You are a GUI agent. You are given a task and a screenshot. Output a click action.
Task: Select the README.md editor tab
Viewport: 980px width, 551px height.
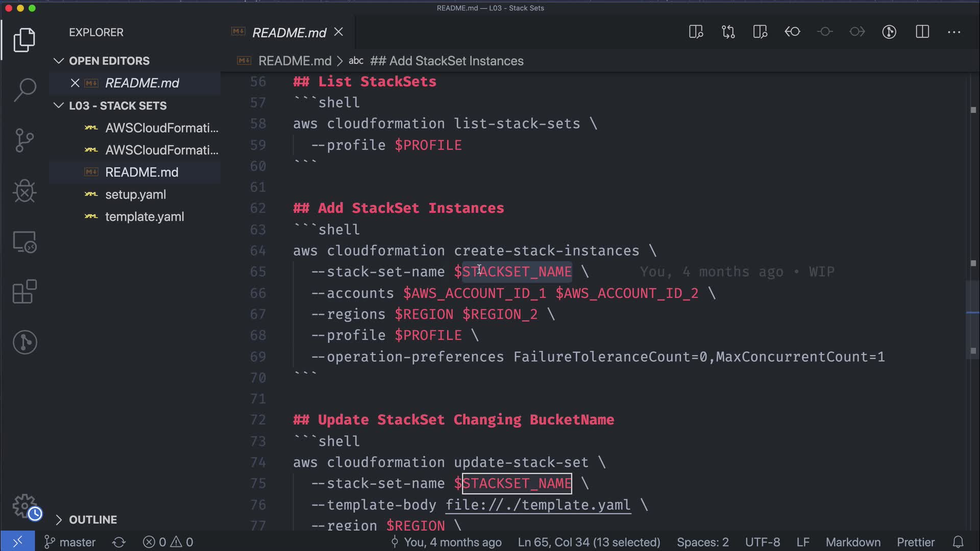pyautogui.click(x=289, y=33)
